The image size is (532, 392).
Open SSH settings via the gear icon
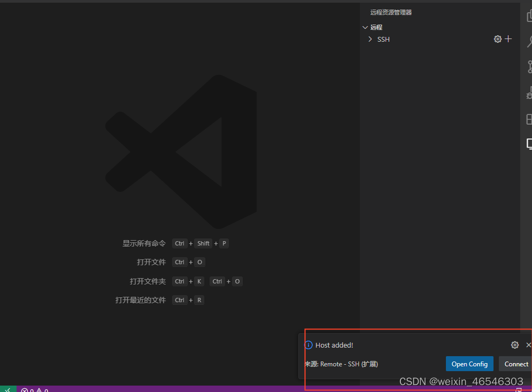click(497, 39)
